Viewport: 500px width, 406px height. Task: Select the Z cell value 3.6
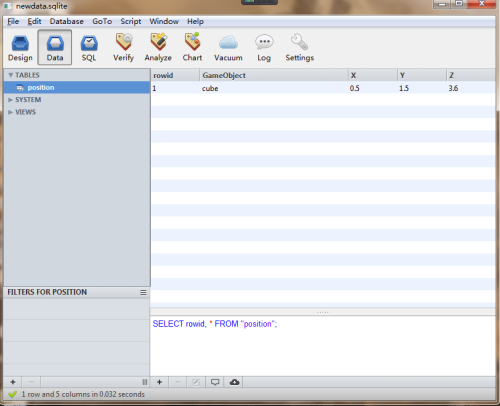pos(471,88)
